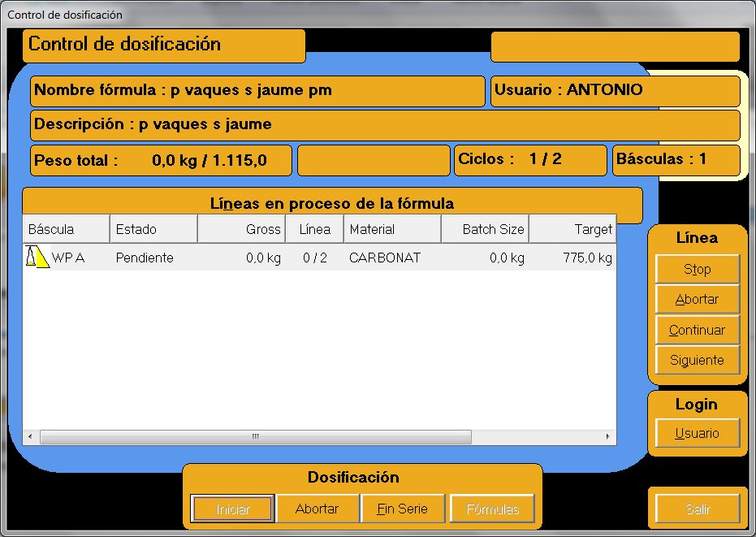Click the Usuario : ANTONIO field
The height and width of the screenshot is (537, 756).
click(x=616, y=91)
